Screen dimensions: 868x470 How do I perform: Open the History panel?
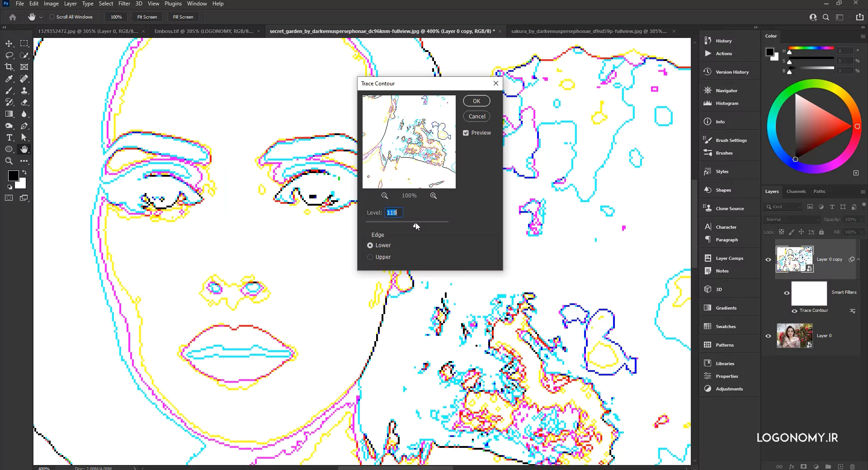723,41
